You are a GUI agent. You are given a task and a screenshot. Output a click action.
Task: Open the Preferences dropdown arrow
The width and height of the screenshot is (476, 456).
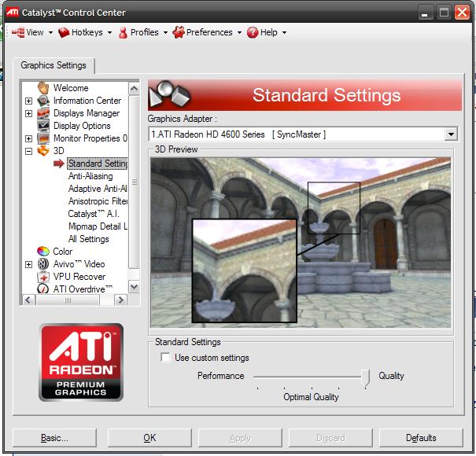coord(239,32)
